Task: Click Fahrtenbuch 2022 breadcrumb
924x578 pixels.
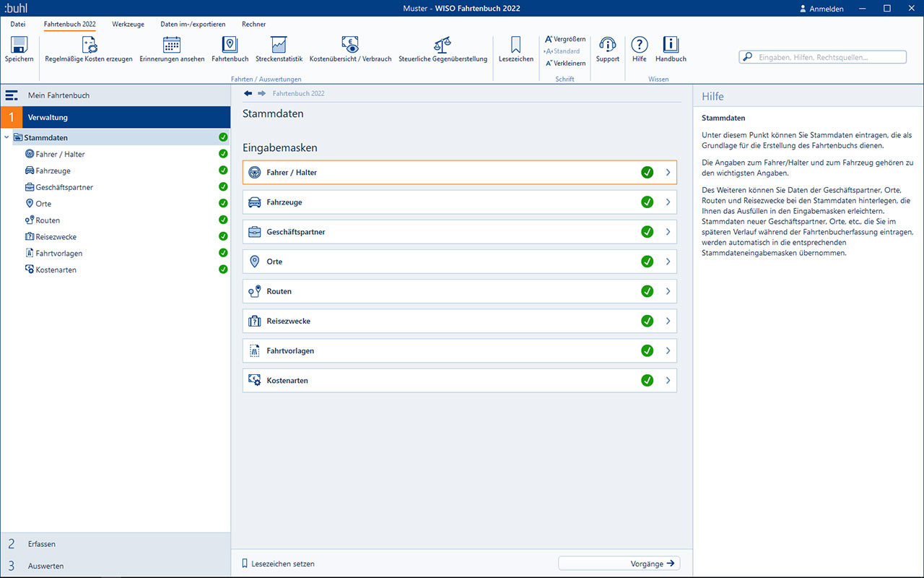Action: 299,93
